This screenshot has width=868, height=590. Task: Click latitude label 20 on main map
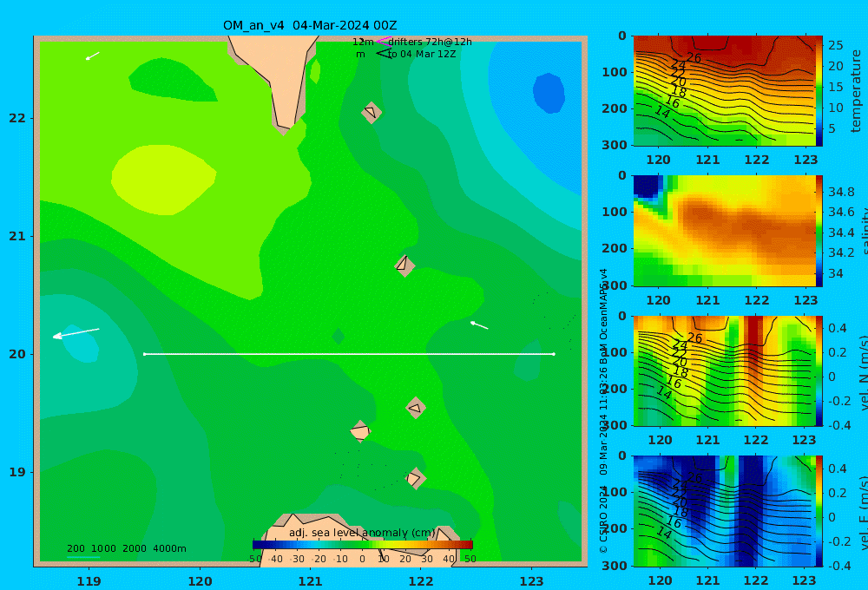(17, 354)
